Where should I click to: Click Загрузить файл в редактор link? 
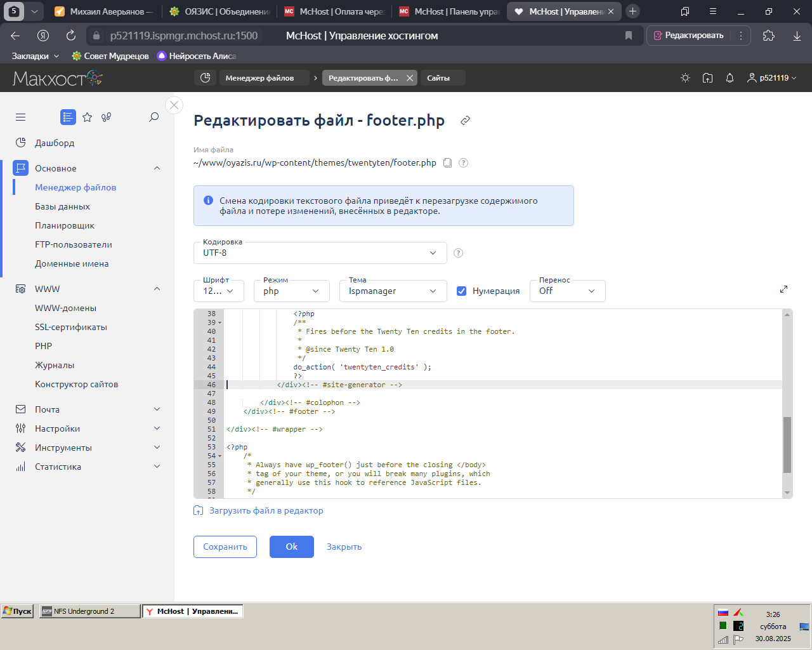click(266, 510)
